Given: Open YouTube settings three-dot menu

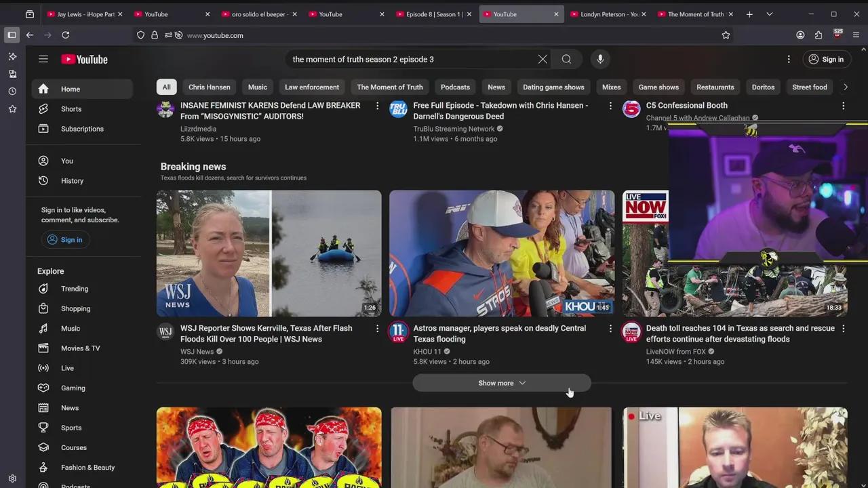Looking at the screenshot, I should [x=789, y=60].
